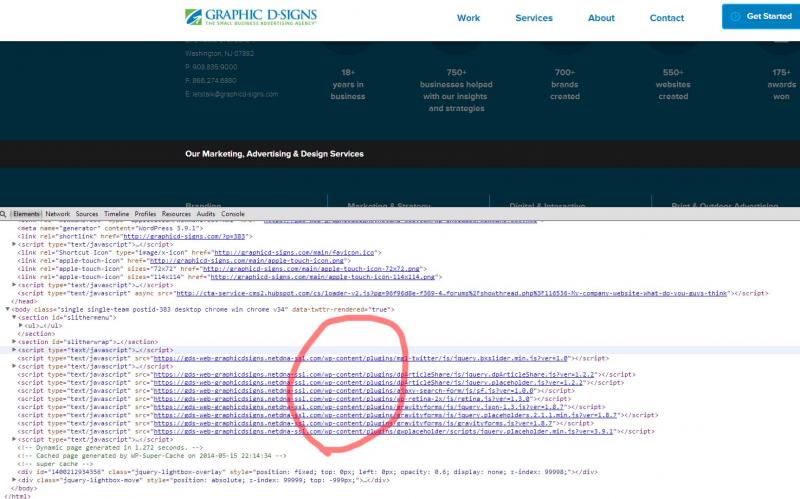The width and height of the screenshot is (800, 499).
Task: Open the Services navigation link
Action: [x=534, y=18]
